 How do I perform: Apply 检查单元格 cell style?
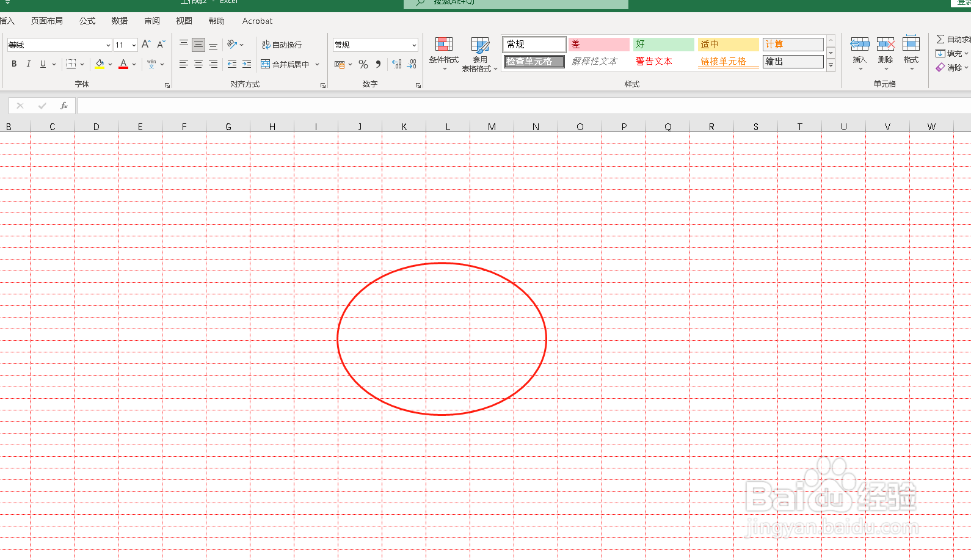[x=534, y=62]
